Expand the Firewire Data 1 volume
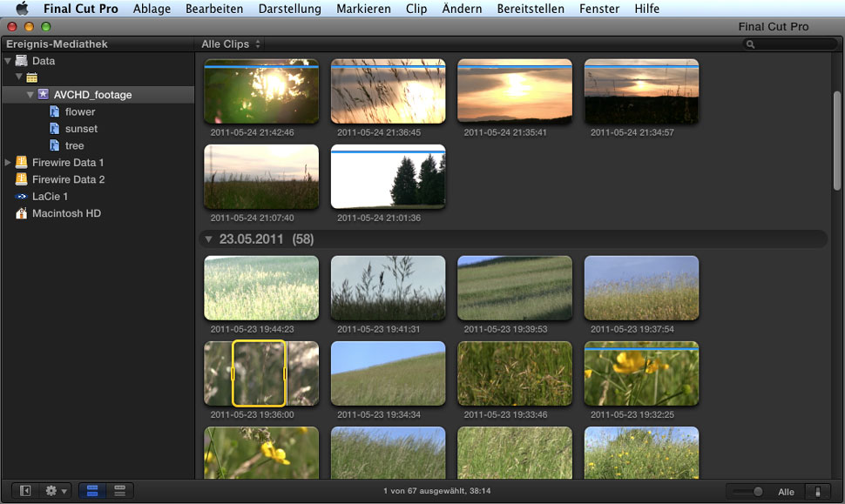The height and width of the screenshot is (504, 845). pos(9,163)
